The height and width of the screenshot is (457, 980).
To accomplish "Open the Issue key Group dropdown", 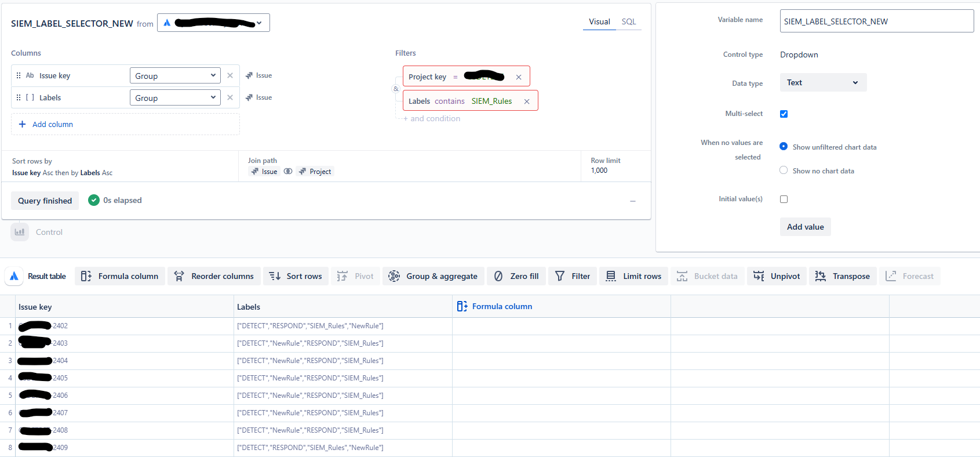I will [175, 76].
